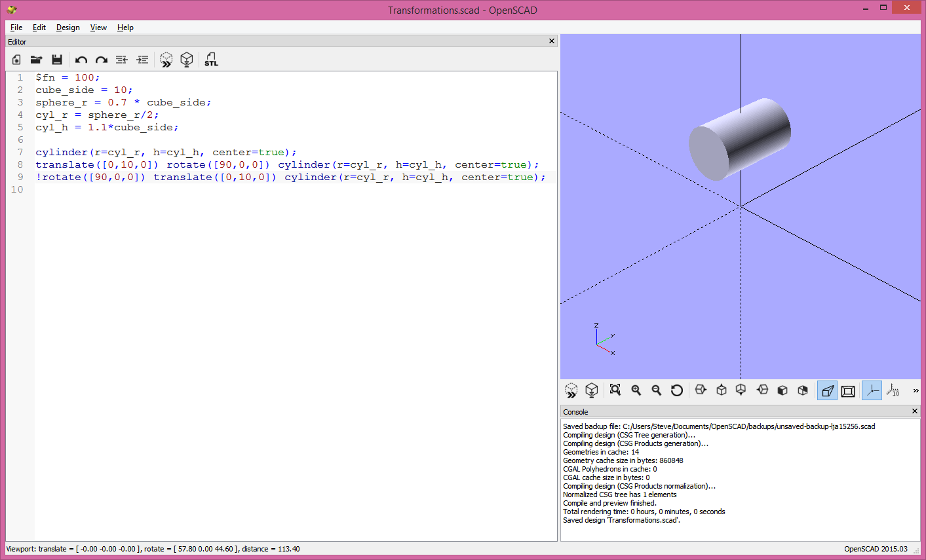Click the Zoom-all (view all) viewport icon
Viewport: 926px width, 560px height.
[x=614, y=390]
